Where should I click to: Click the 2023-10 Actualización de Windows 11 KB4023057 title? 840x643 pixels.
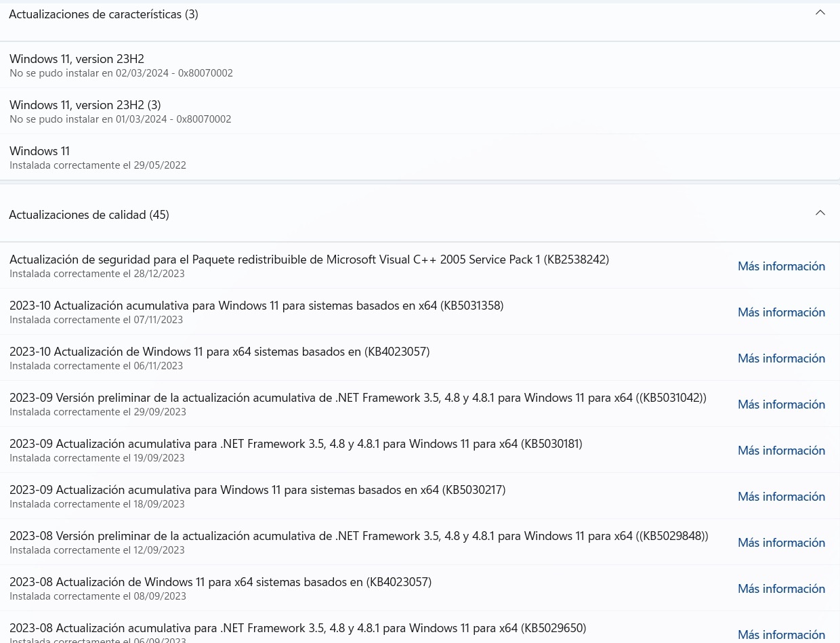point(219,352)
